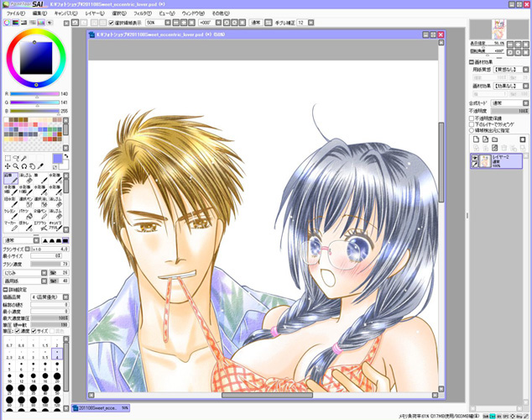Toggle pressure 濃度 density checkbox
Screen dimensions: 532x420
point(18,331)
